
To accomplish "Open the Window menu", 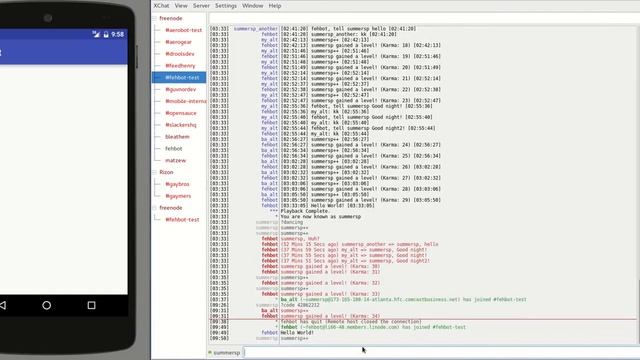I will click(252, 6).
